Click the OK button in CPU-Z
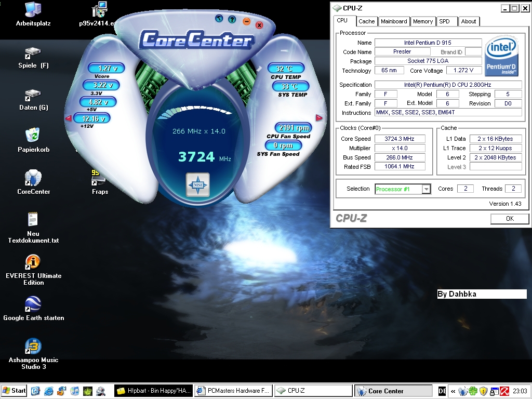The width and height of the screenshot is (532, 399). [510, 219]
